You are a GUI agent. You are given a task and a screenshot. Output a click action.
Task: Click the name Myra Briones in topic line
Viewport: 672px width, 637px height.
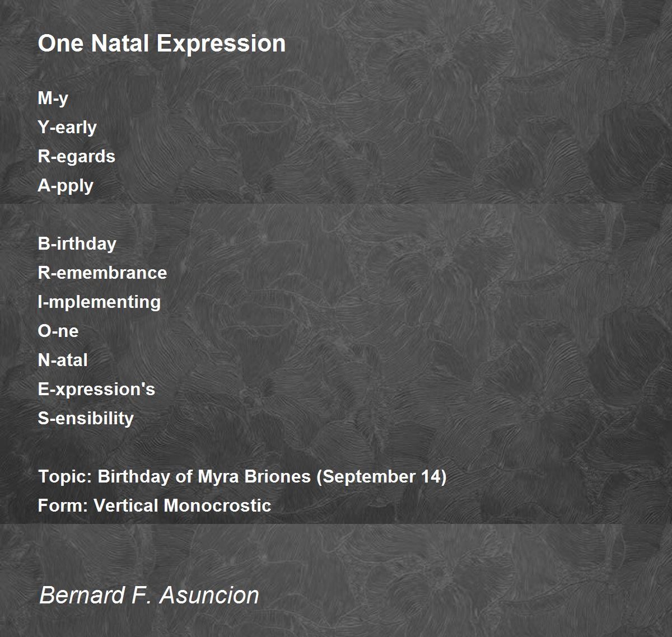(x=254, y=476)
